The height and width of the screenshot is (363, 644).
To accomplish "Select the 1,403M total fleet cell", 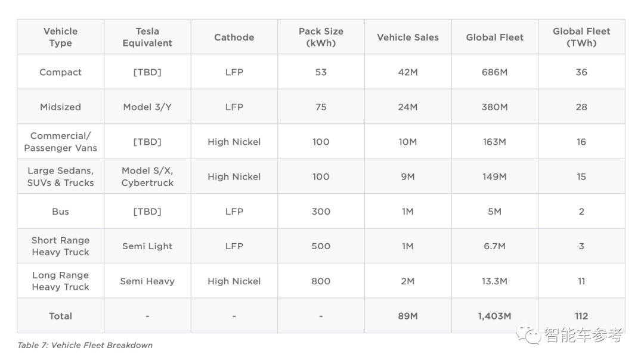I will coord(494,316).
